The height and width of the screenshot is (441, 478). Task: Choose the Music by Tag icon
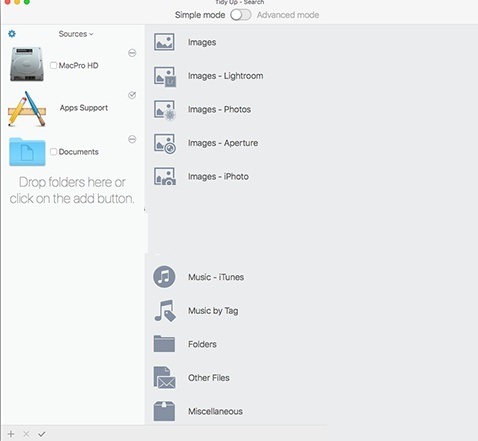click(164, 311)
